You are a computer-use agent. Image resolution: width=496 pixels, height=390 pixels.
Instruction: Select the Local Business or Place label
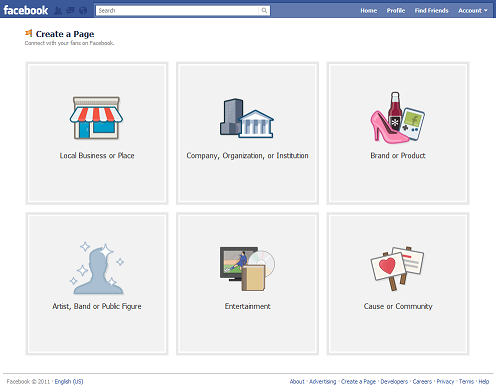97,156
